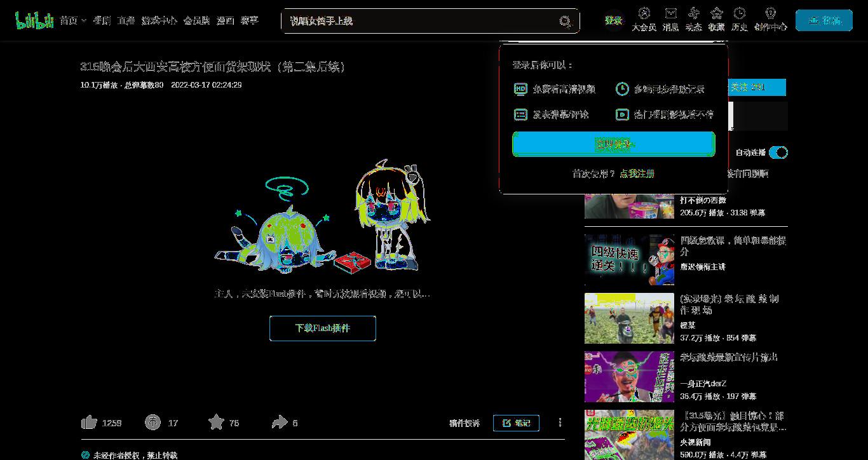Favorite the video with star icon
The height and width of the screenshot is (460, 868).
pyautogui.click(x=217, y=422)
